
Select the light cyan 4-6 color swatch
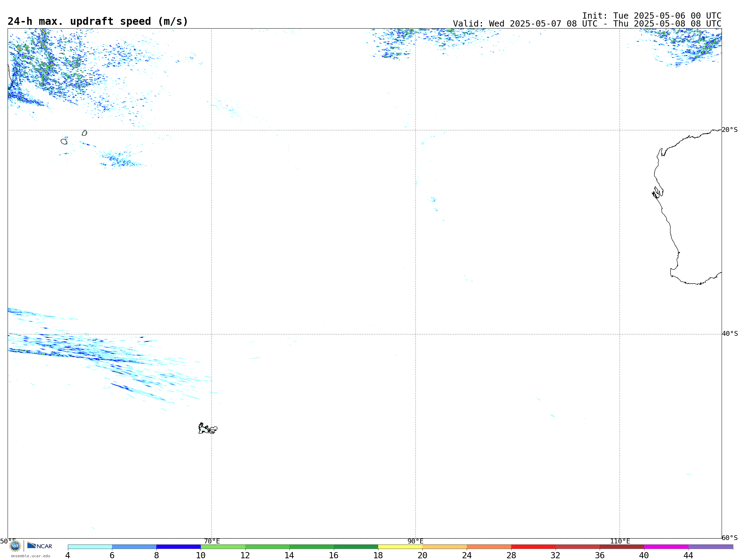click(x=90, y=547)
